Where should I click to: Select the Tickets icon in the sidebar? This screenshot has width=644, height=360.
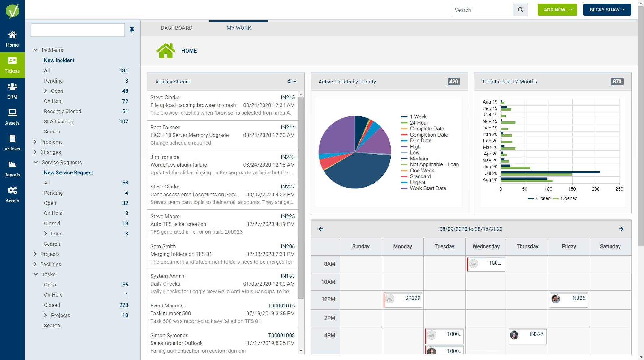pos(12,65)
